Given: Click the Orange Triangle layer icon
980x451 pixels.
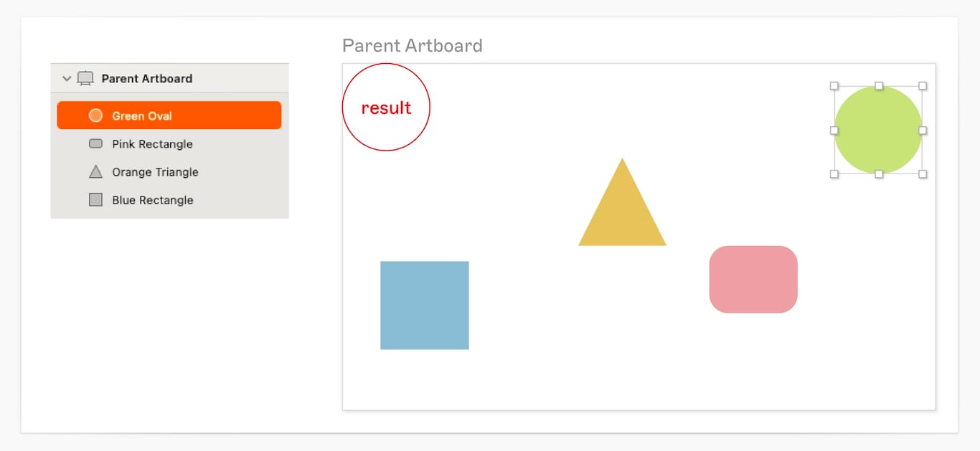Looking at the screenshot, I should tap(95, 172).
